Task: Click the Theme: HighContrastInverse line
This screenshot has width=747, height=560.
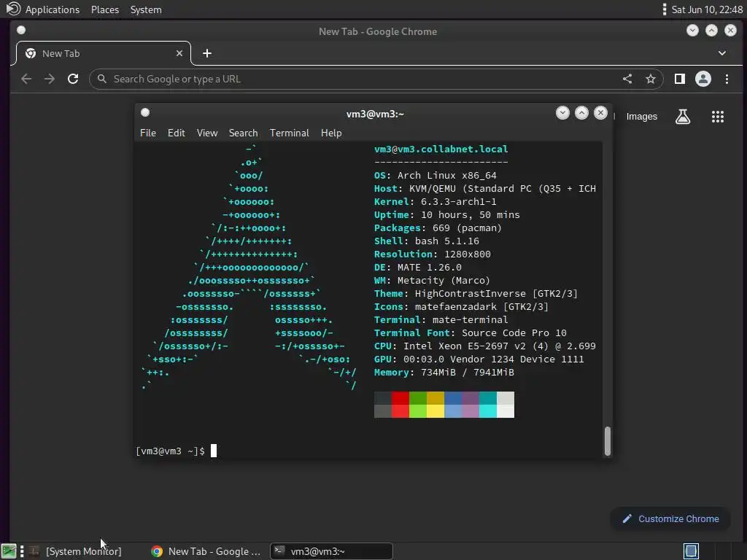Action: (476, 293)
